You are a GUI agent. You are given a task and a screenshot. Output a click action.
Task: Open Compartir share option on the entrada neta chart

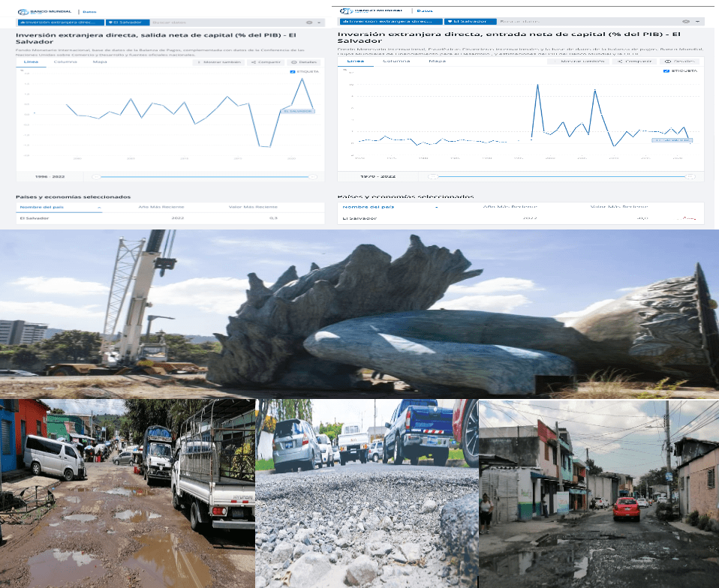click(635, 61)
